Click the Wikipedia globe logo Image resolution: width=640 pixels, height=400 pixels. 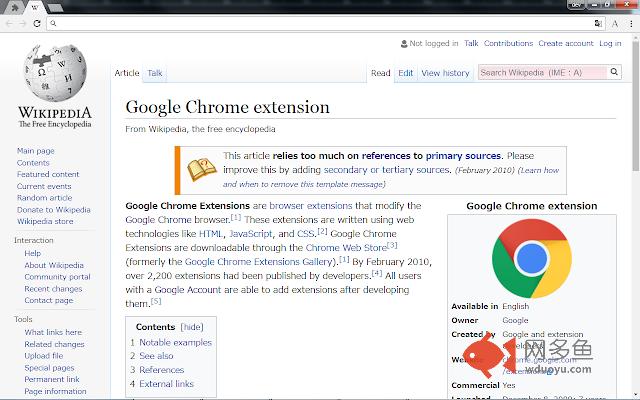(55, 73)
